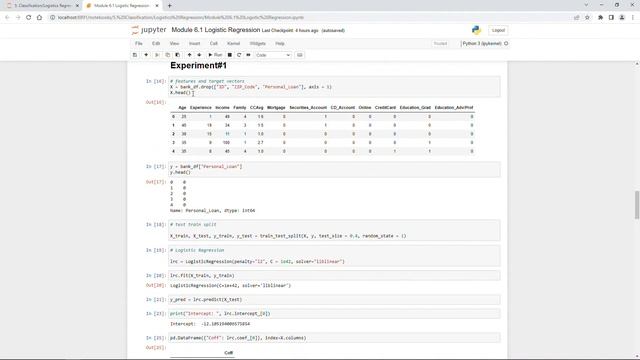Click the Python logo icon
The width and height of the screenshot is (640, 360).
[476, 30]
